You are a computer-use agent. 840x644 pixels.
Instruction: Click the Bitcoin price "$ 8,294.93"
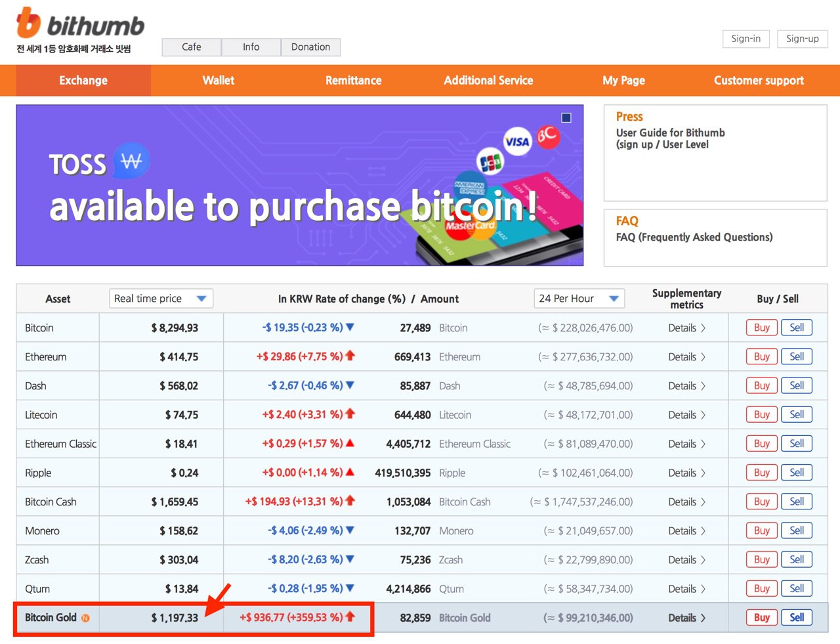pos(175,328)
